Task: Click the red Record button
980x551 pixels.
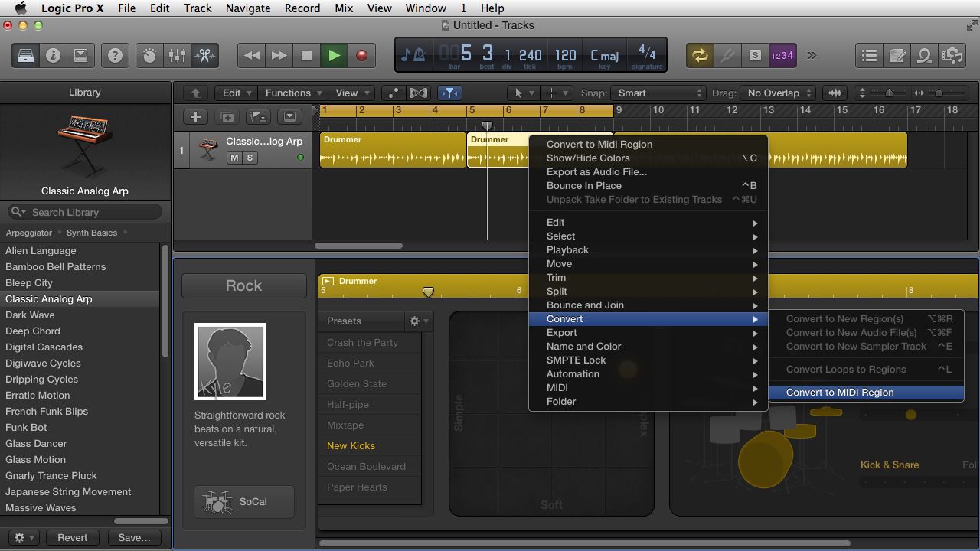Action: point(361,55)
